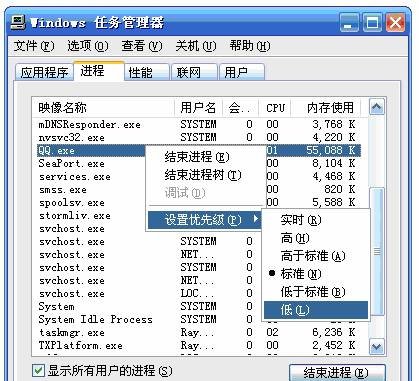Go to the 用户 tab
419x381 pixels.
[242, 72]
